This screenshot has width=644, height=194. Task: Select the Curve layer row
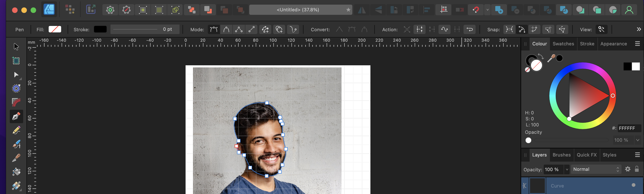pyautogui.click(x=583, y=185)
